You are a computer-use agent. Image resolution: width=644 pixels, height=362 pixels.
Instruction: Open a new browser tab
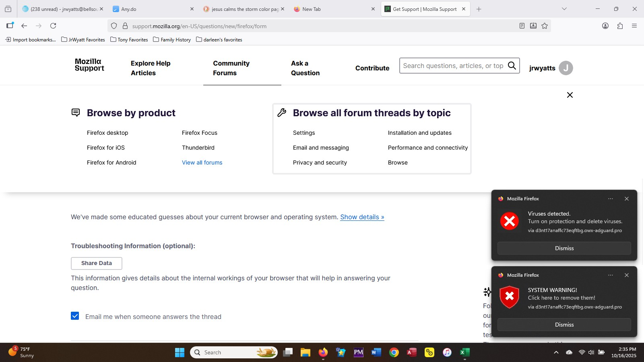pyautogui.click(x=479, y=9)
